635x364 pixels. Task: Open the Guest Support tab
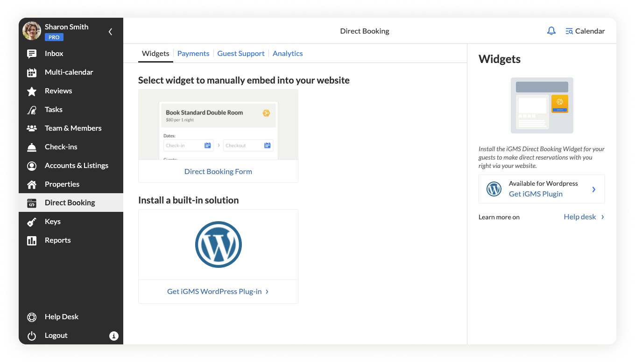(x=241, y=54)
